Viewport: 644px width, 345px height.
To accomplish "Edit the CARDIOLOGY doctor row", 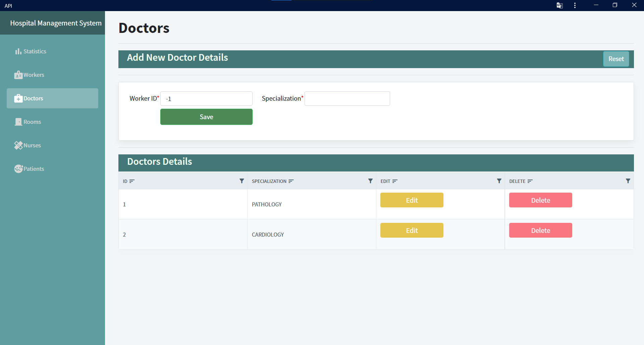I will (x=412, y=230).
